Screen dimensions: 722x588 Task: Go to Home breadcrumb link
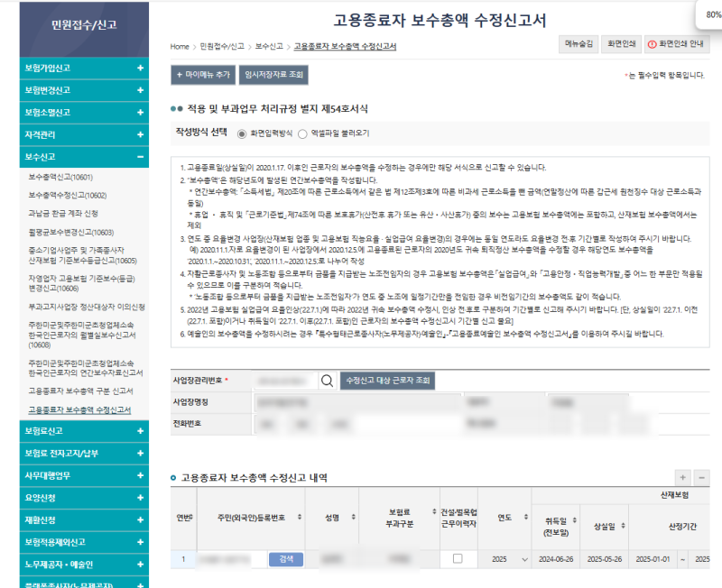pos(180,47)
